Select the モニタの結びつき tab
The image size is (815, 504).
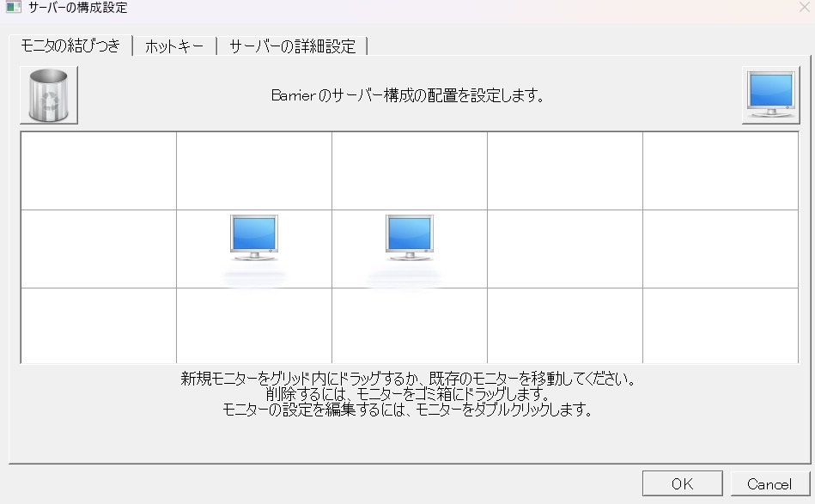(x=70, y=46)
